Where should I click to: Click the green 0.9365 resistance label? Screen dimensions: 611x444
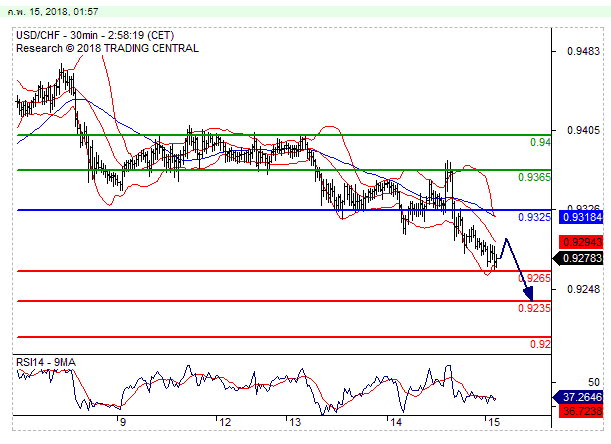pyautogui.click(x=534, y=177)
